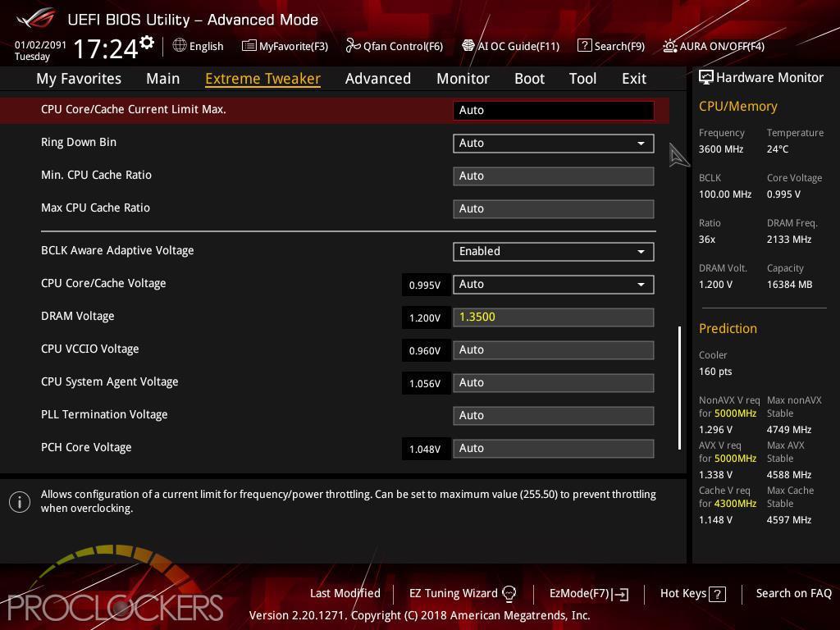Click Max CPU Cache Ratio field
The width and height of the screenshot is (840, 630).
[554, 209]
